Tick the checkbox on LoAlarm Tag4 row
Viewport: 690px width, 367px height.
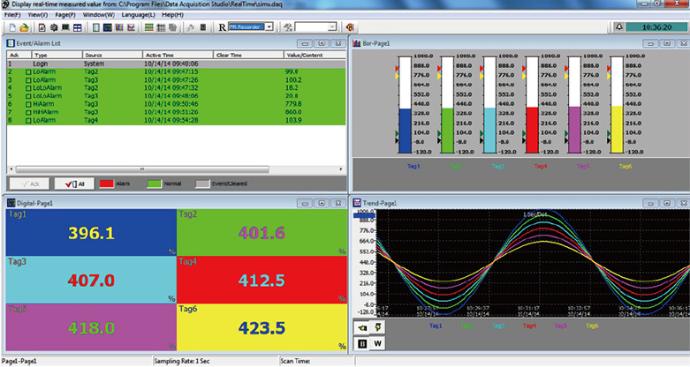click(x=28, y=120)
